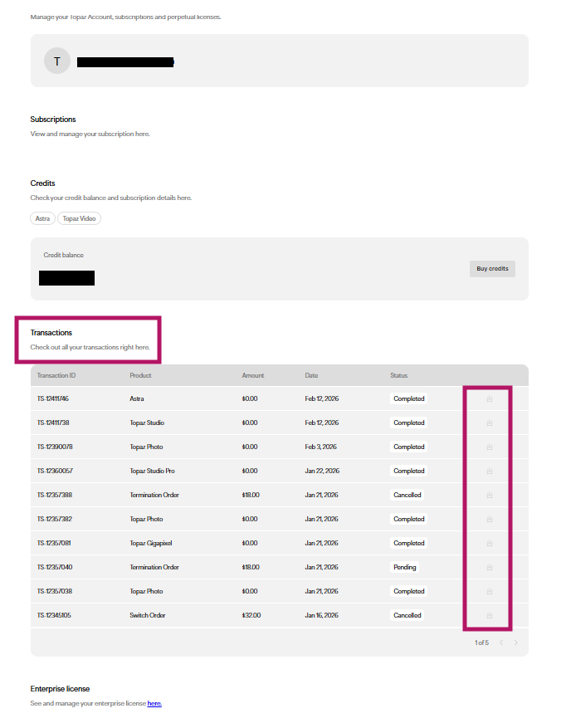Click transaction ID TS-12360057
This screenshot has height=728, width=566.
pyautogui.click(x=55, y=471)
